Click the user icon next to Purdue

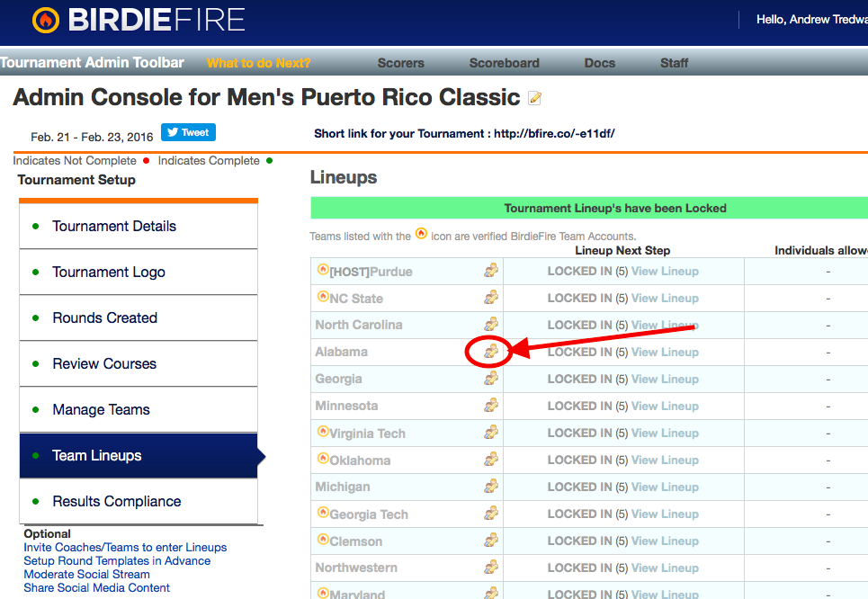click(491, 271)
